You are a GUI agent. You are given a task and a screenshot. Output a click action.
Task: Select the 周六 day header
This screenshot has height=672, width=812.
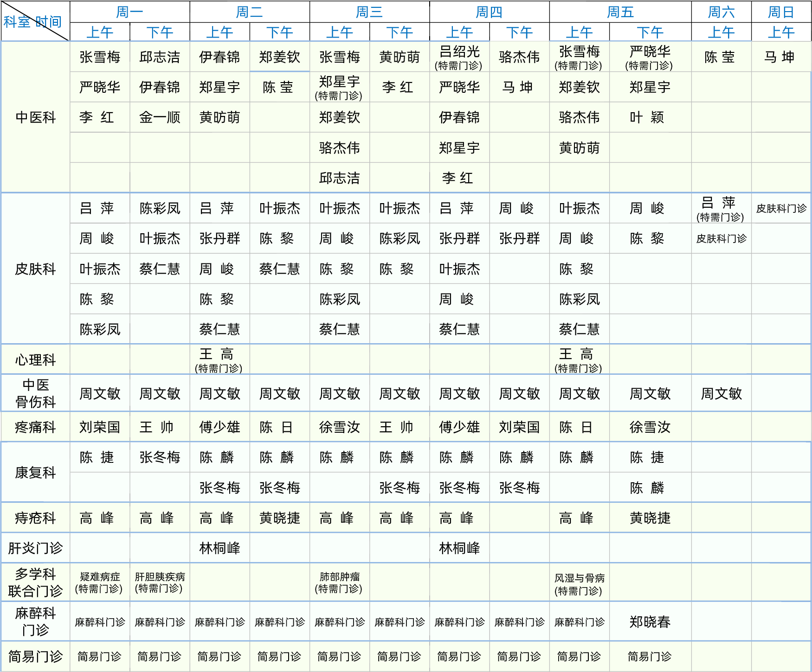coord(721,12)
